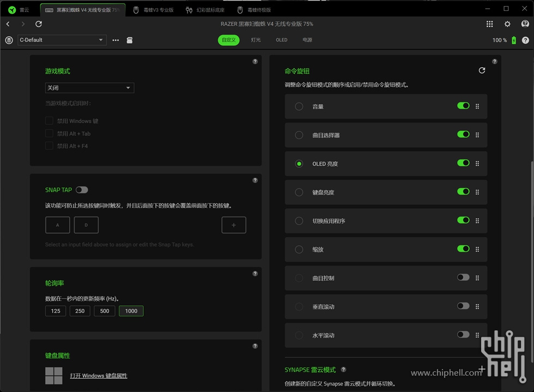The height and width of the screenshot is (392, 534).
Task: Open help next to SYNAPSE 雷云模式
Action: [x=343, y=370]
